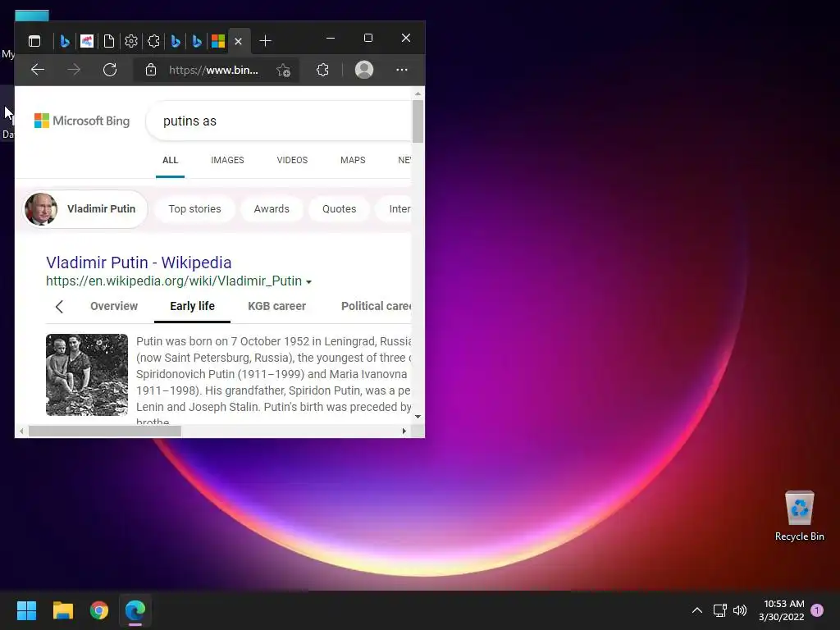This screenshot has width=840, height=630.
Task: Click the Microsoft Bing logo
Action: point(82,121)
